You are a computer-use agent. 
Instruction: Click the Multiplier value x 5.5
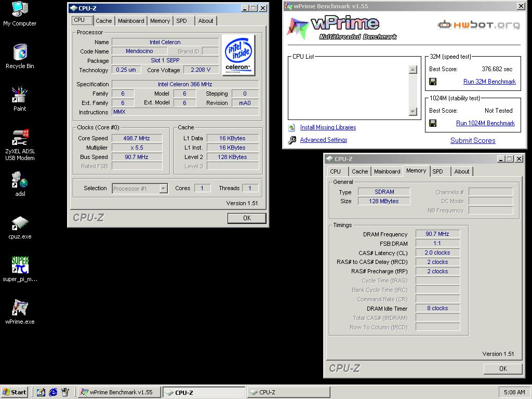(x=137, y=148)
